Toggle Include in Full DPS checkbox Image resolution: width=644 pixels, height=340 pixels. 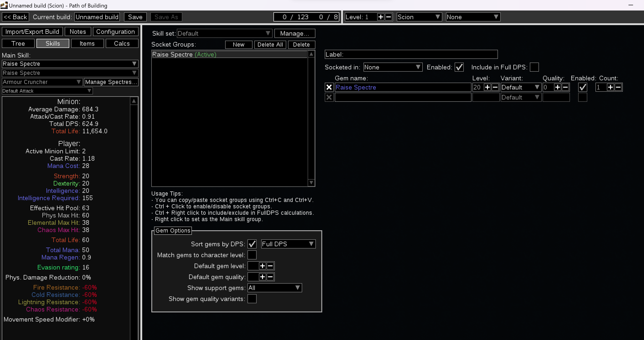click(x=534, y=67)
